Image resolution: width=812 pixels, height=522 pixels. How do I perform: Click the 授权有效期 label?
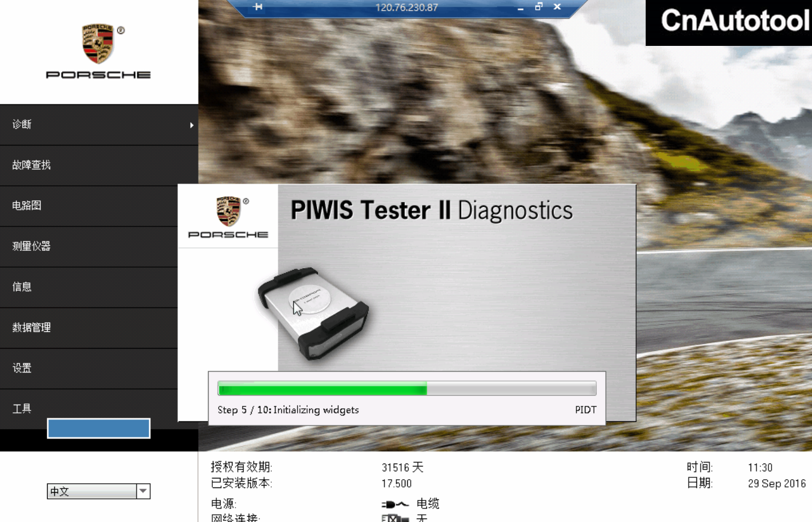[241, 468]
